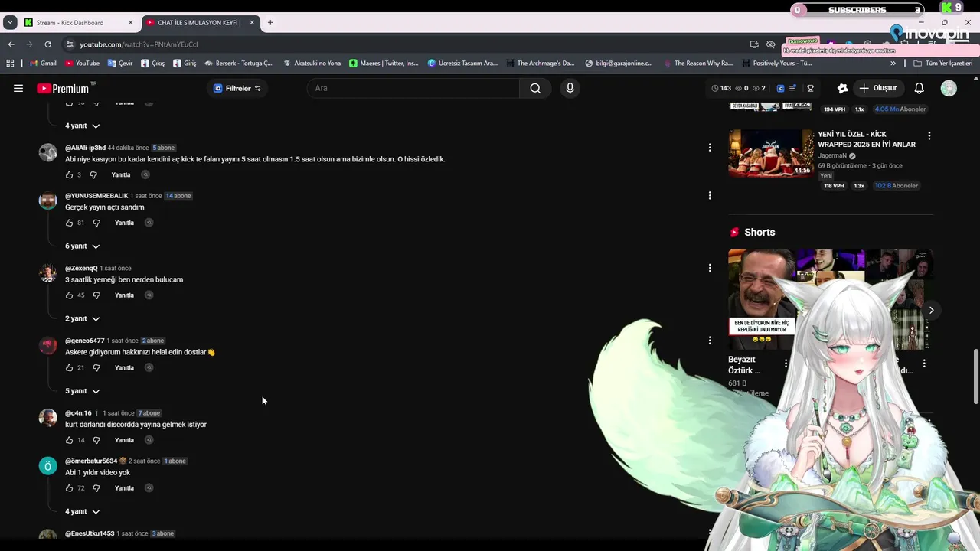Click the page vertical scrollbar thumb
The width and height of the screenshot is (980, 551).
(975, 377)
